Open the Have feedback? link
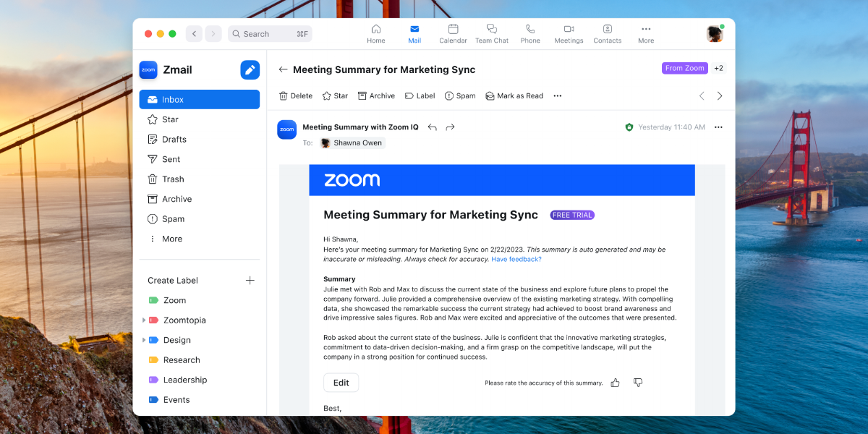Image resolution: width=868 pixels, height=434 pixels. (516, 259)
